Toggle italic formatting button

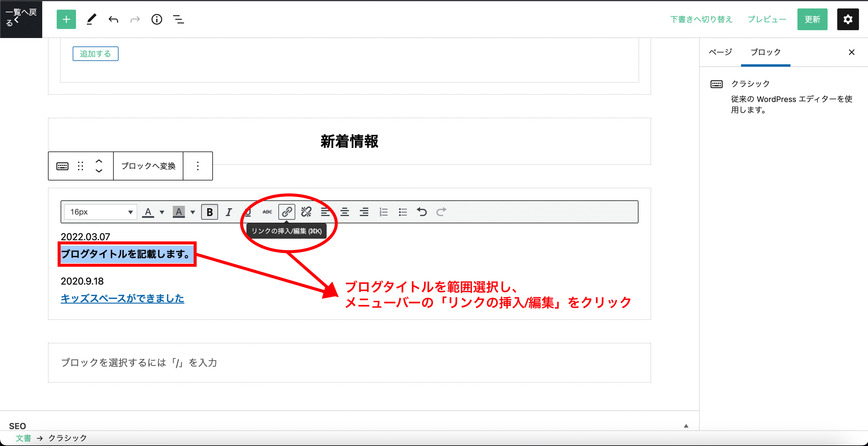pyautogui.click(x=229, y=212)
